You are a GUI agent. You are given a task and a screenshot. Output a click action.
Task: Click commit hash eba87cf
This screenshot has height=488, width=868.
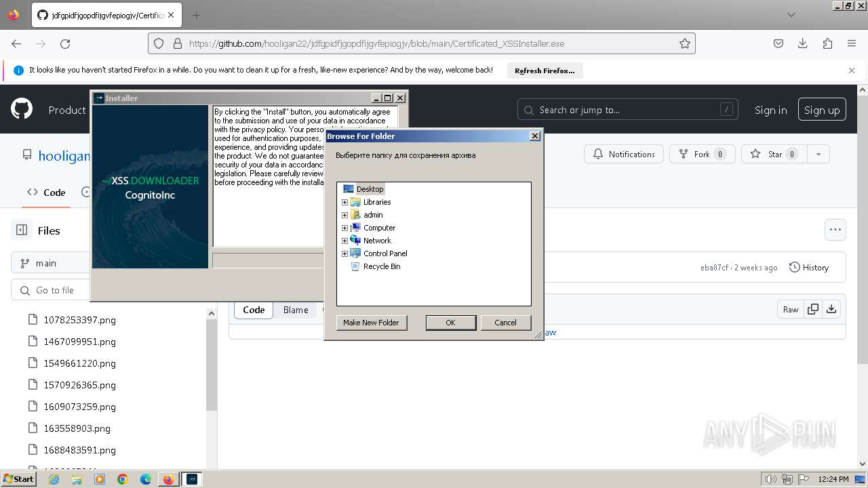pyautogui.click(x=714, y=268)
